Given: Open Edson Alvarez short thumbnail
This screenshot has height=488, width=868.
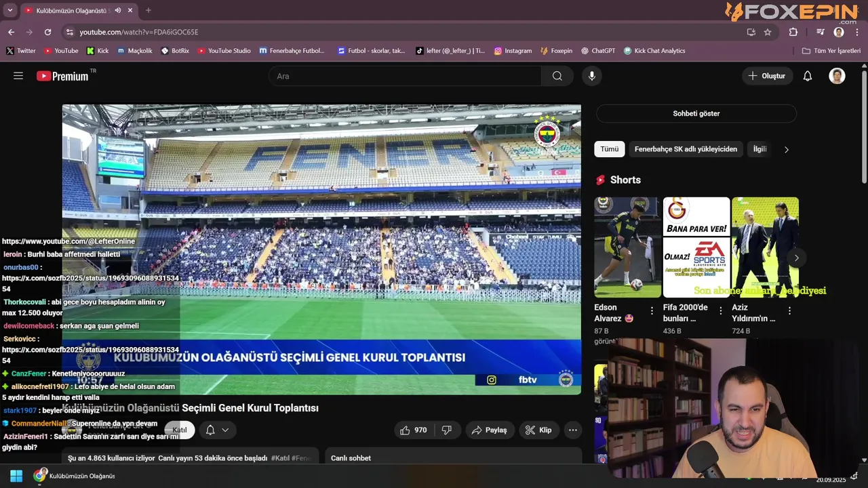Looking at the screenshot, I should [627, 247].
